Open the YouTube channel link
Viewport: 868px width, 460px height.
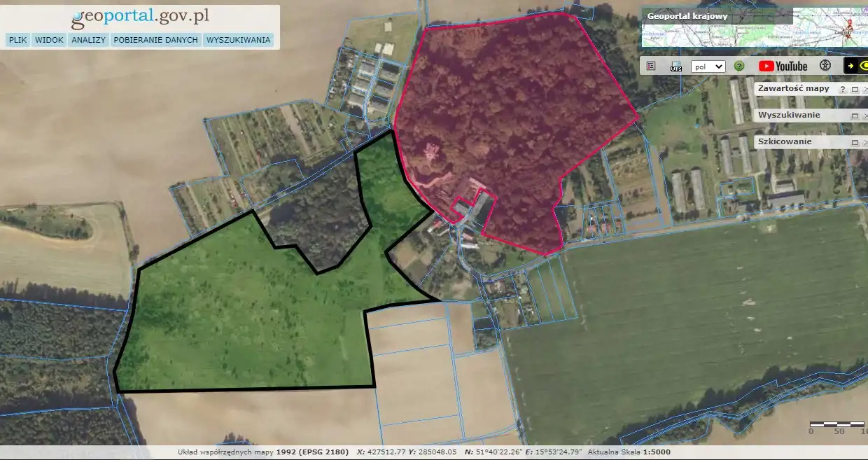click(783, 66)
